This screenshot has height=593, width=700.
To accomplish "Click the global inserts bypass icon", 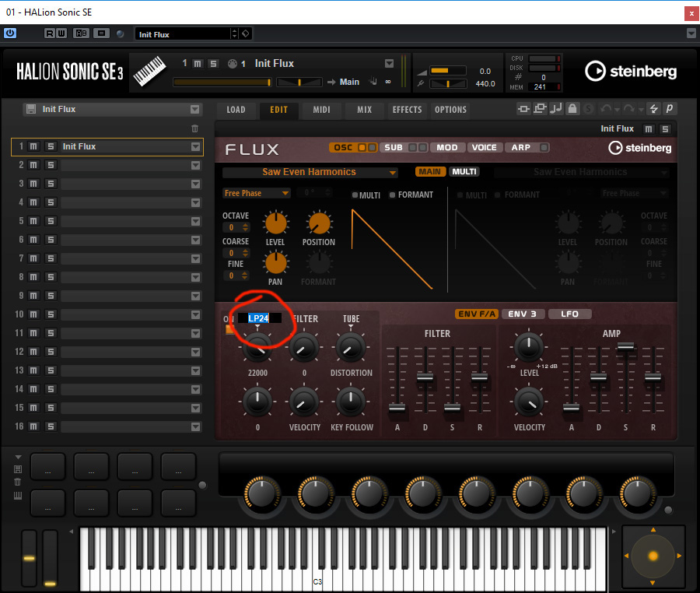I will 523,109.
